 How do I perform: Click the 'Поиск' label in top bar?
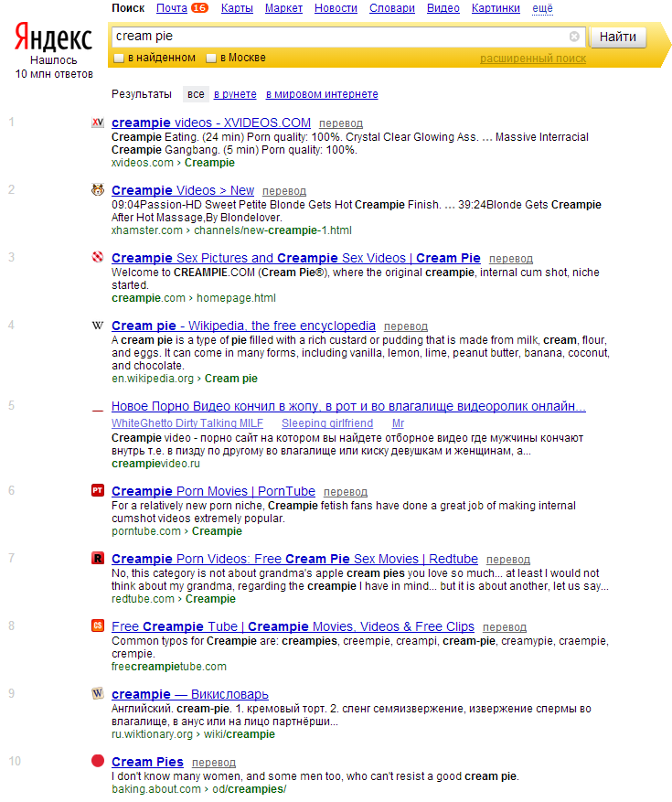[x=128, y=8]
